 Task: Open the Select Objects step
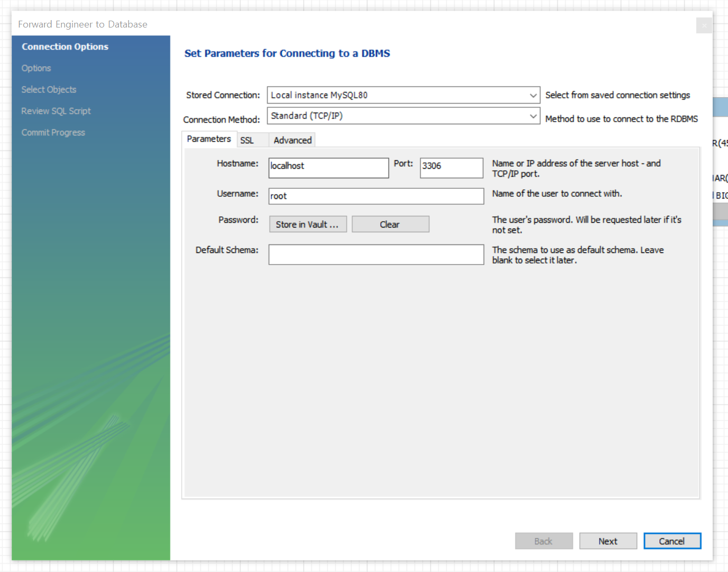pyautogui.click(x=49, y=89)
